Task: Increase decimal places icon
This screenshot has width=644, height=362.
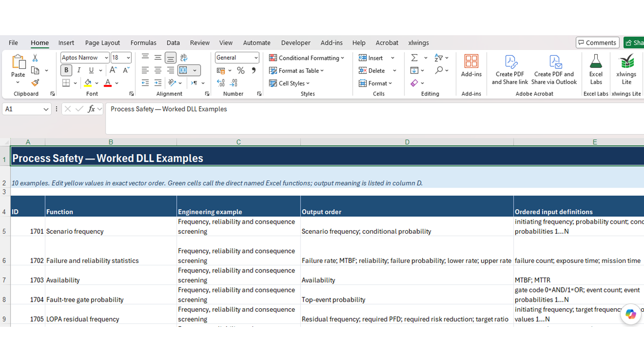Action: (221, 83)
